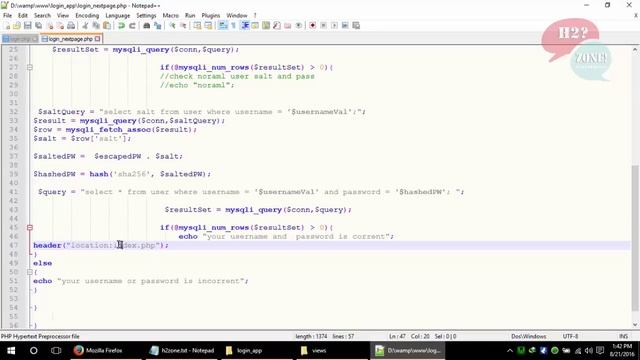Switch to the first inactive file tab
The height and width of the screenshot is (360, 640).
coord(20,39)
